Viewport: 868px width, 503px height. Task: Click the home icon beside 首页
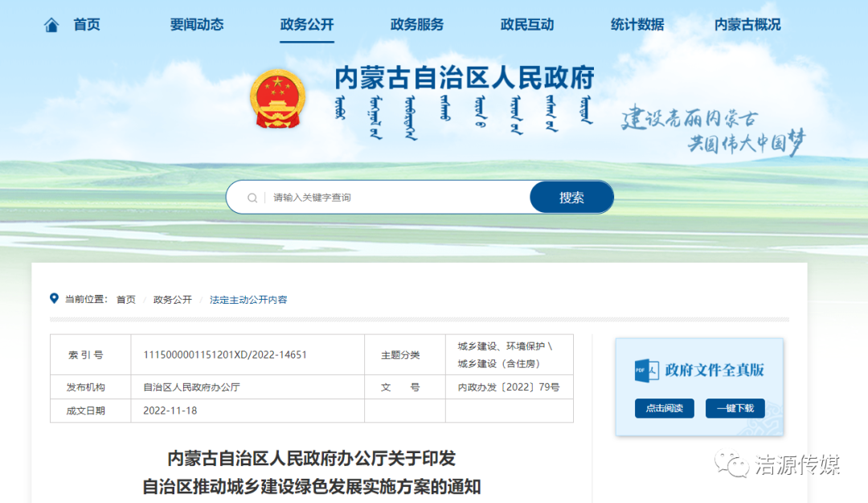[51, 24]
